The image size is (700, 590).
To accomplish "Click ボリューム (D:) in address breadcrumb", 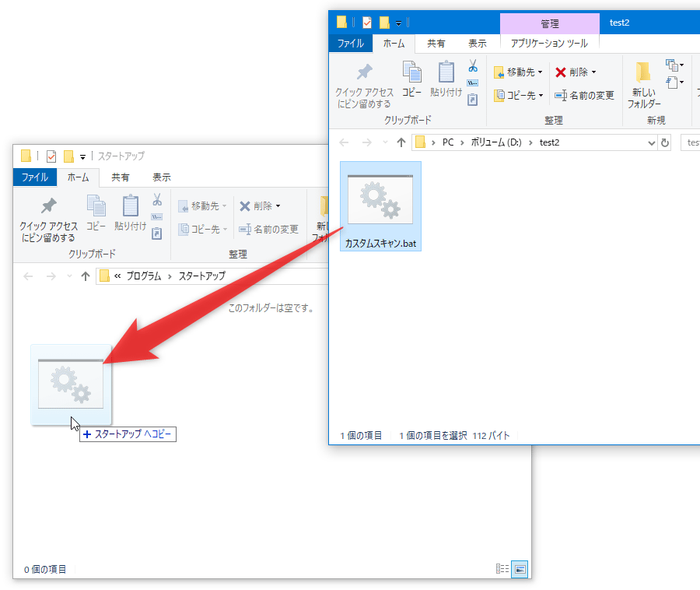I will coord(496,142).
